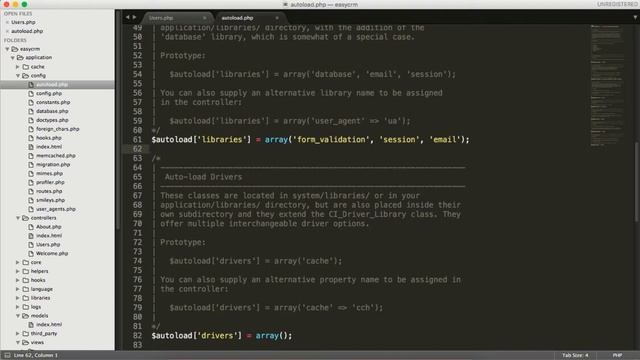Click the minimap code overview
Screen dimensions: 640x360
pos(607,85)
